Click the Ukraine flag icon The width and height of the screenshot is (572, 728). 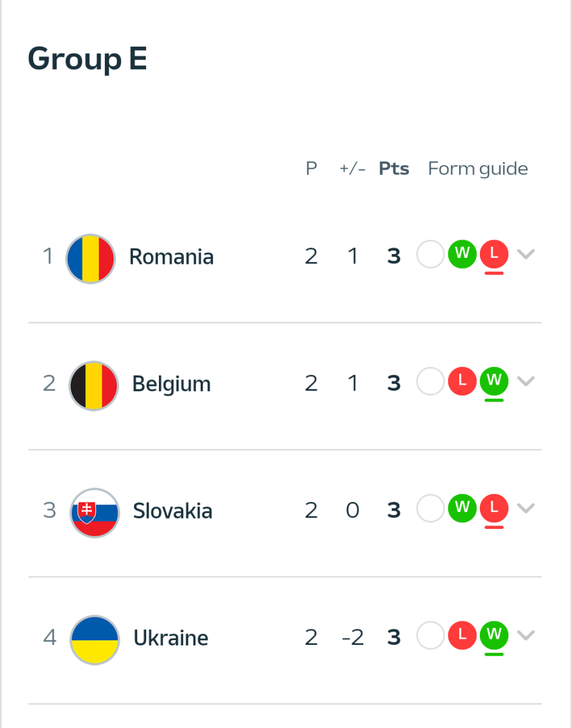(95, 639)
